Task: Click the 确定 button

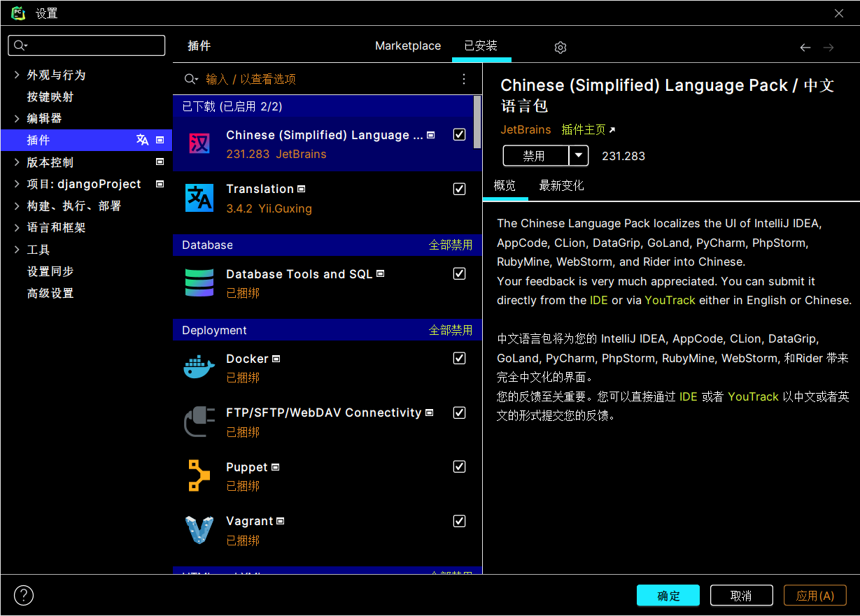Action: [x=668, y=596]
